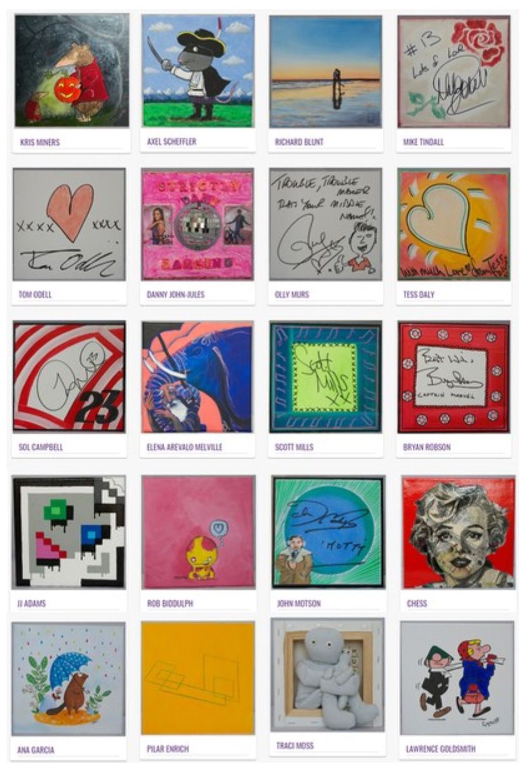The image size is (532, 777).
Task: View the blue elephant painting thumbnail
Action: click(197, 377)
